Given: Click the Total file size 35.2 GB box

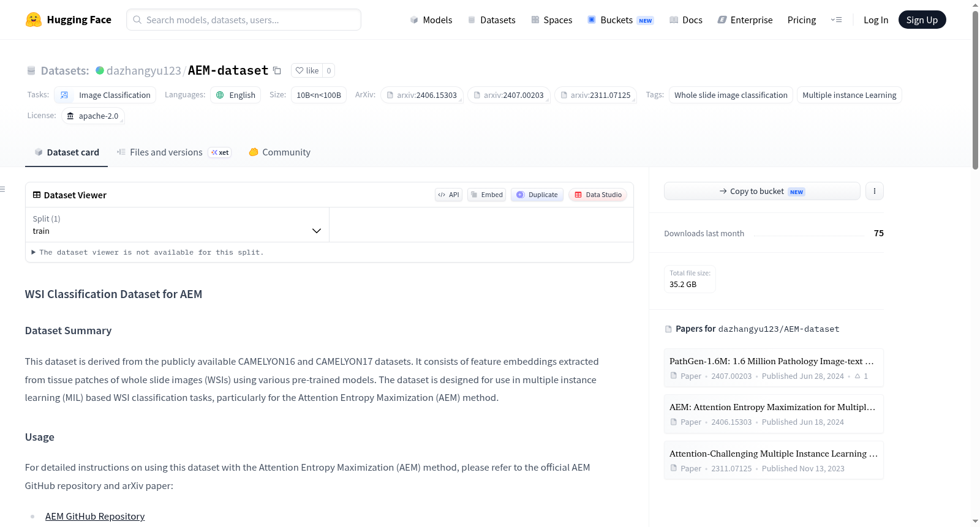Looking at the screenshot, I should (690, 278).
